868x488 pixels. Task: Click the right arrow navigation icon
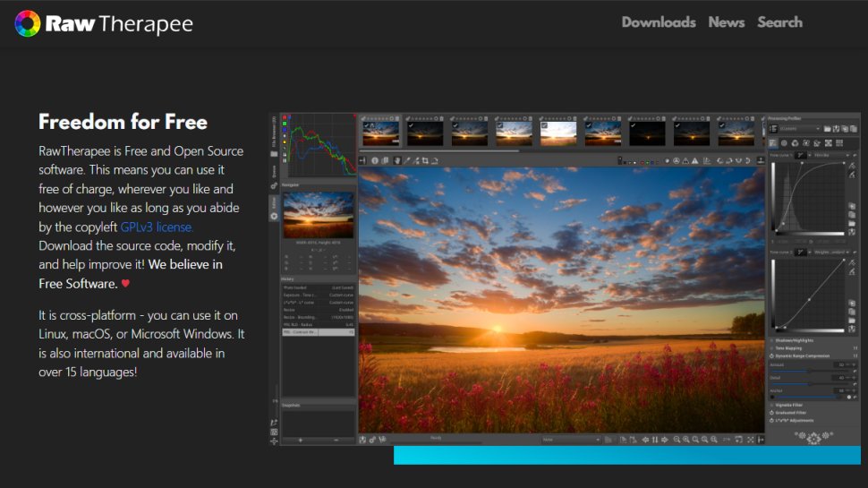[x=665, y=440]
